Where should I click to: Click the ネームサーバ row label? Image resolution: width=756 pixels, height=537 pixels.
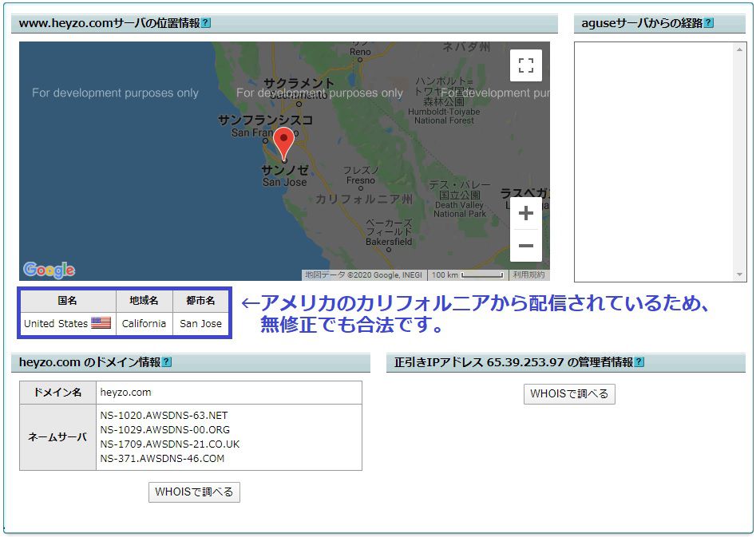[x=57, y=437]
